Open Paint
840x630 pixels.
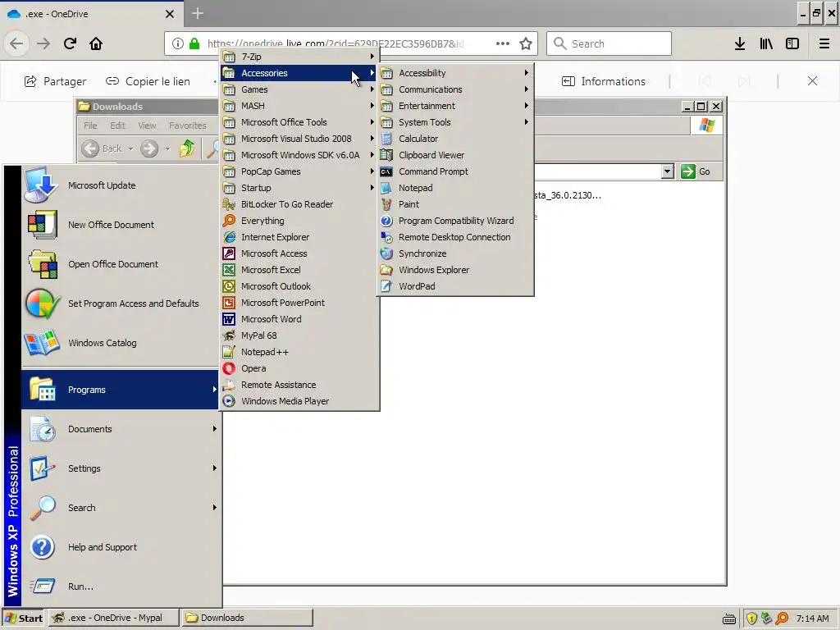point(455,204)
